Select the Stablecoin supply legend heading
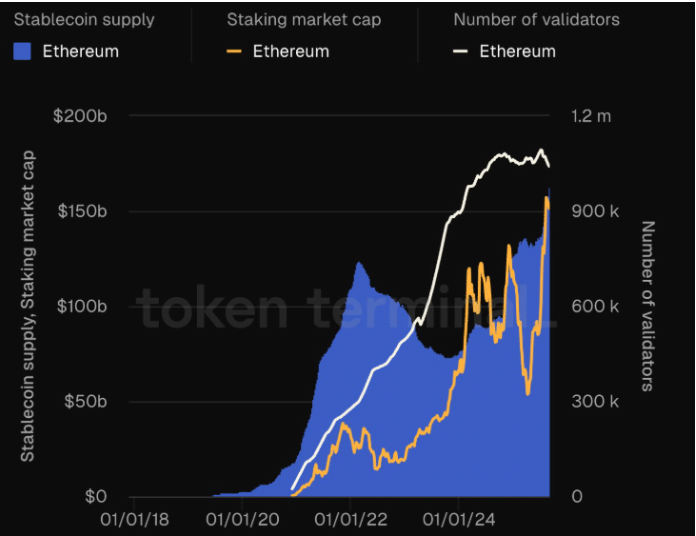This screenshot has height=536, width=696. (x=83, y=19)
